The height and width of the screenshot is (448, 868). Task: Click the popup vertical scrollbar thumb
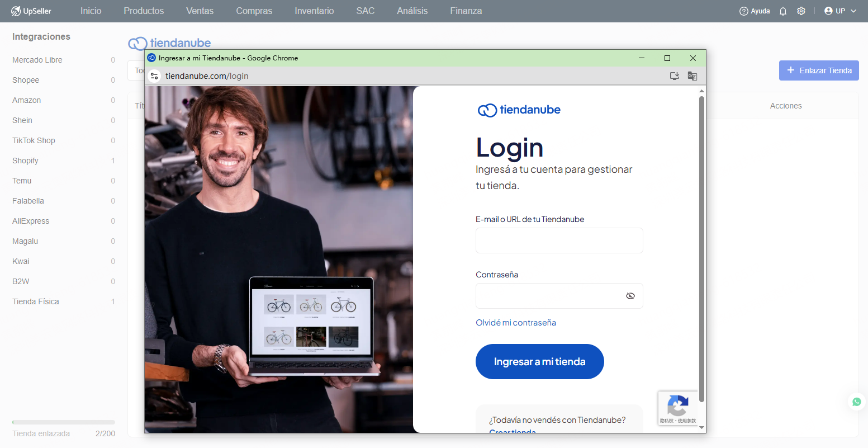702,249
